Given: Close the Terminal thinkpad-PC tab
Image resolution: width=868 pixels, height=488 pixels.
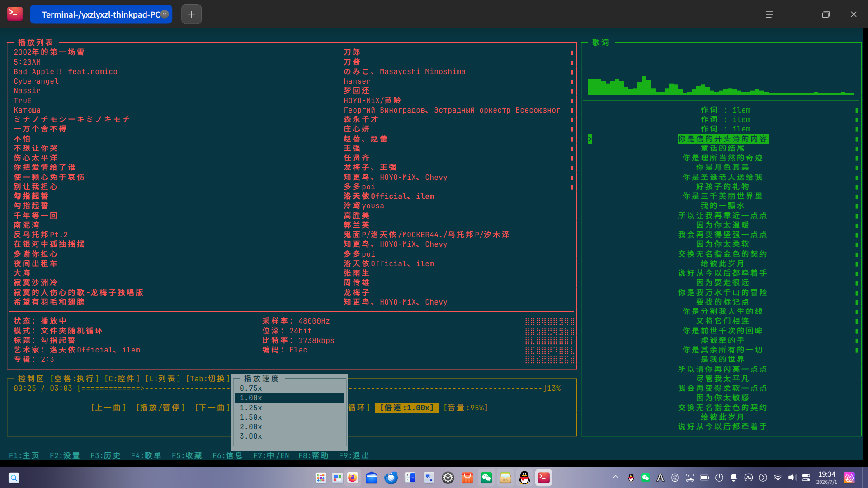Looking at the screenshot, I should click(x=165, y=14).
